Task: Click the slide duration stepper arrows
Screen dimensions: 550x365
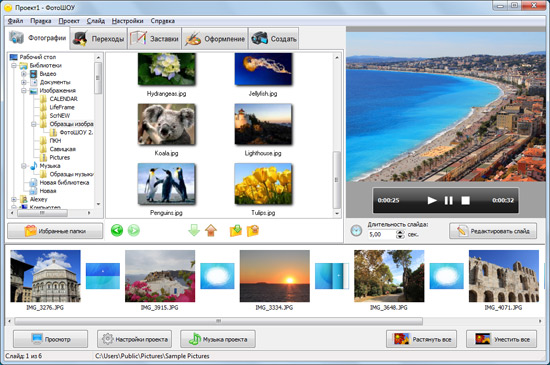Action: pyautogui.click(x=400, y=235)
